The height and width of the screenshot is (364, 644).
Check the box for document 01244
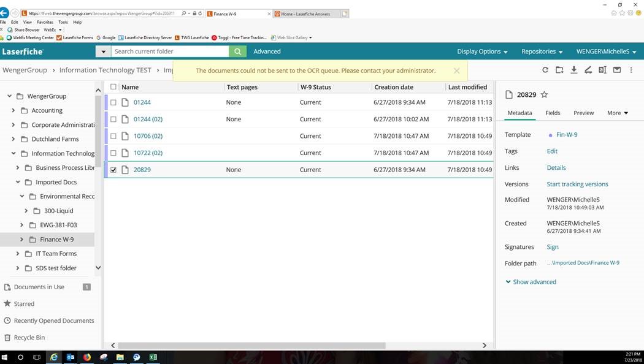point(113,102)
